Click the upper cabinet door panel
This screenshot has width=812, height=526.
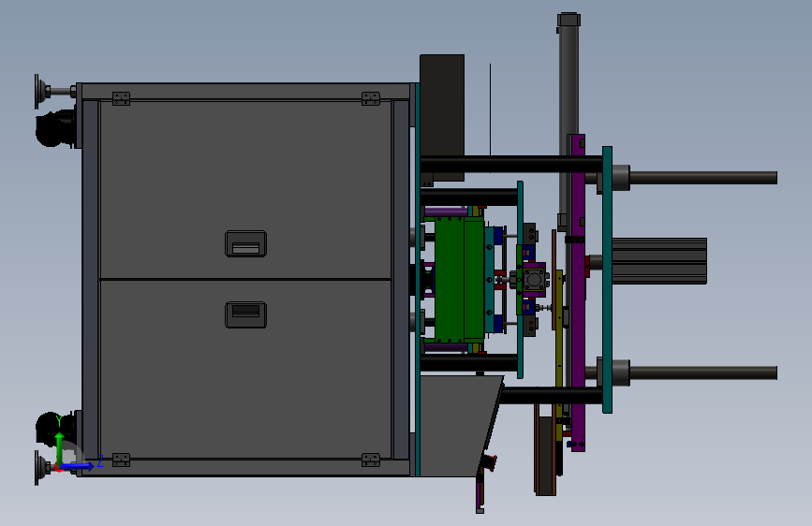coord(246,190)
